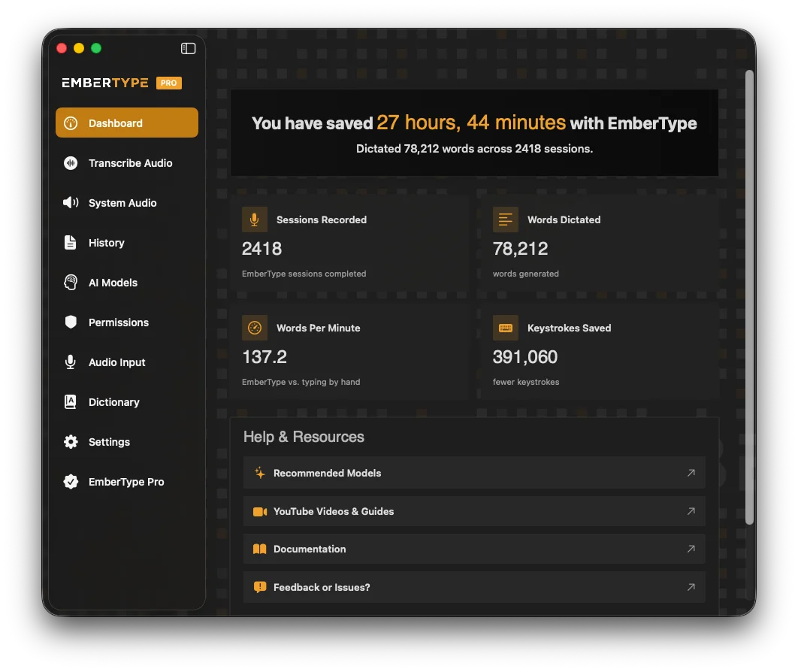Click 'Dictated 78,212 words across 2418 sessions.'
This screenshot has height=672, width=798.
tap(474, 149)
